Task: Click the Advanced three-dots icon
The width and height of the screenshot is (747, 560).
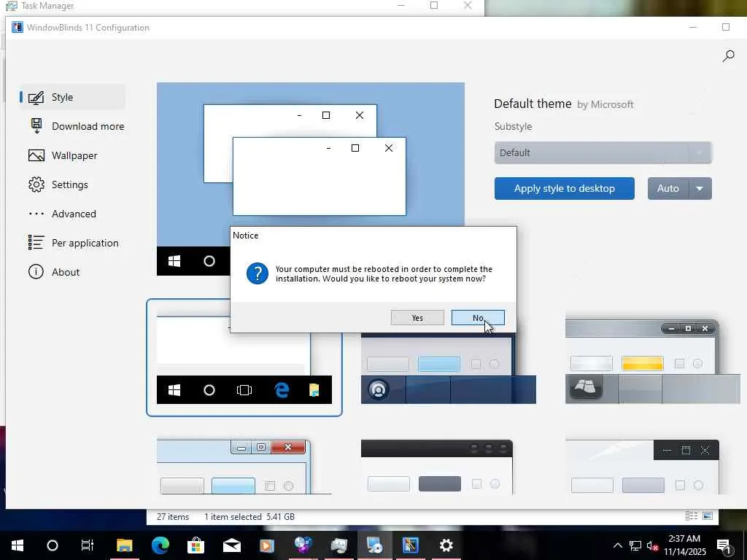Action: pos(36,214)
